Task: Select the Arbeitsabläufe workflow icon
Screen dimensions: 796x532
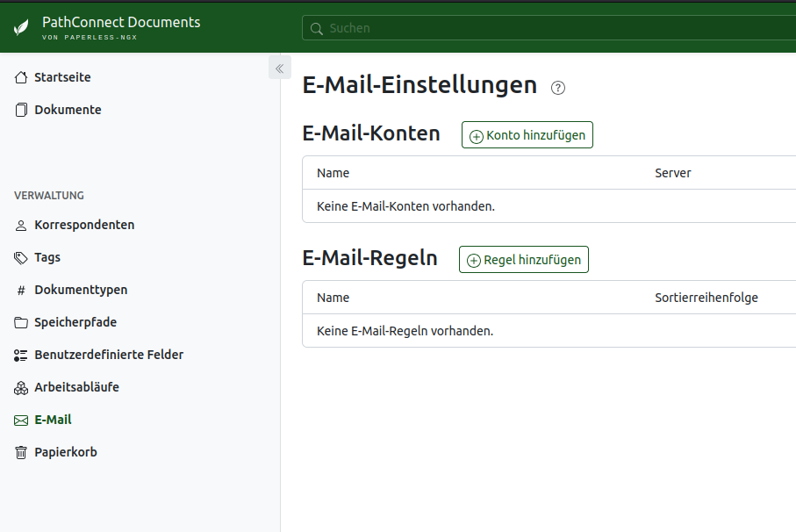Action: point(19,387)
